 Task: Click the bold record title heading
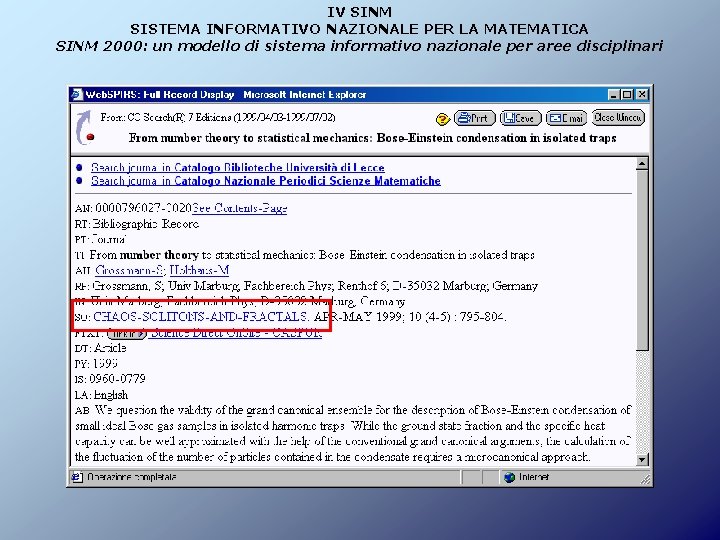point(372,138)
